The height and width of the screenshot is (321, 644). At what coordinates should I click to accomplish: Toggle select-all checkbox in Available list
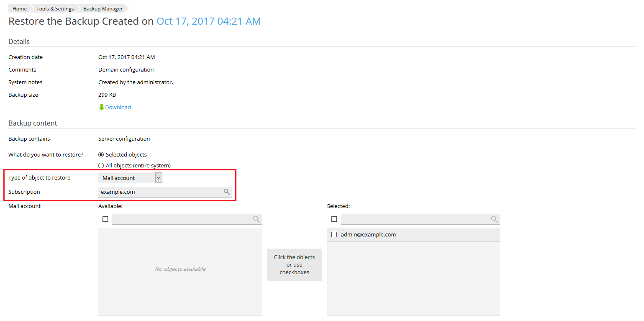105,219
